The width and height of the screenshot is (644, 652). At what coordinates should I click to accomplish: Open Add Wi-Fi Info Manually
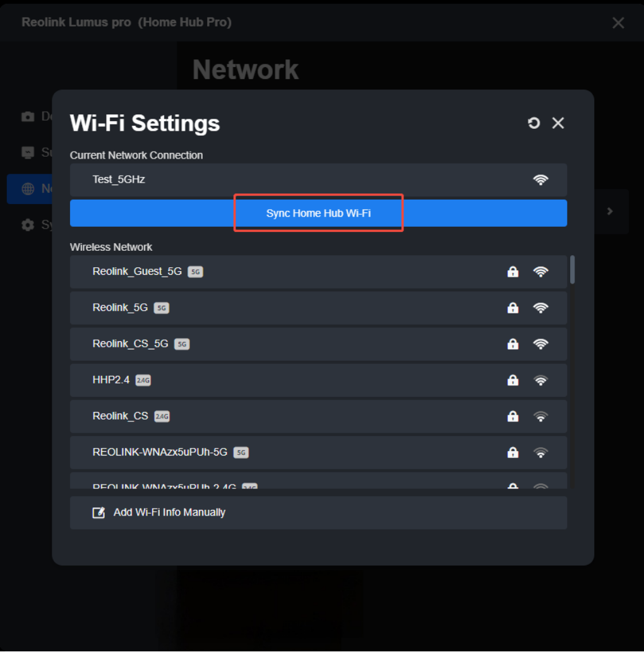pos(318,513)
